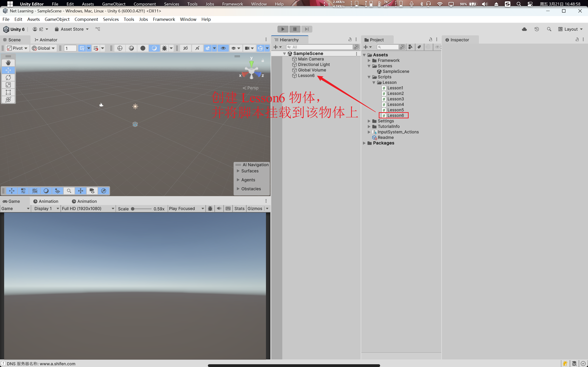Select the Rotate tool
Image resolution: width=588 pixels, height=367 pixels.
click(8, 78)
